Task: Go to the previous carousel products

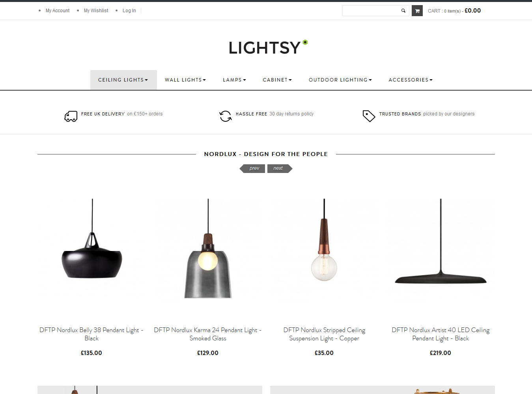Action: pos(252,169)
